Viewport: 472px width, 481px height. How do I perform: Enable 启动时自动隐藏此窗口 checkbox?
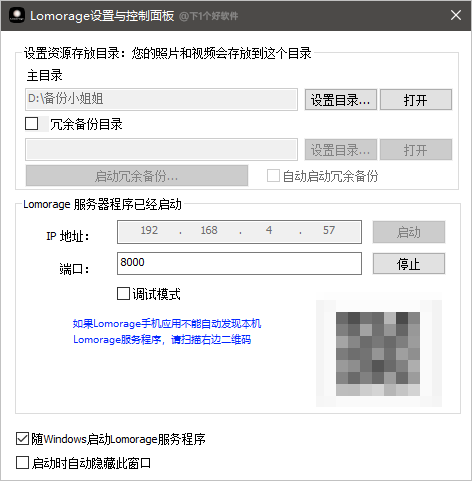pyautogui.click(x=22, y=463)
